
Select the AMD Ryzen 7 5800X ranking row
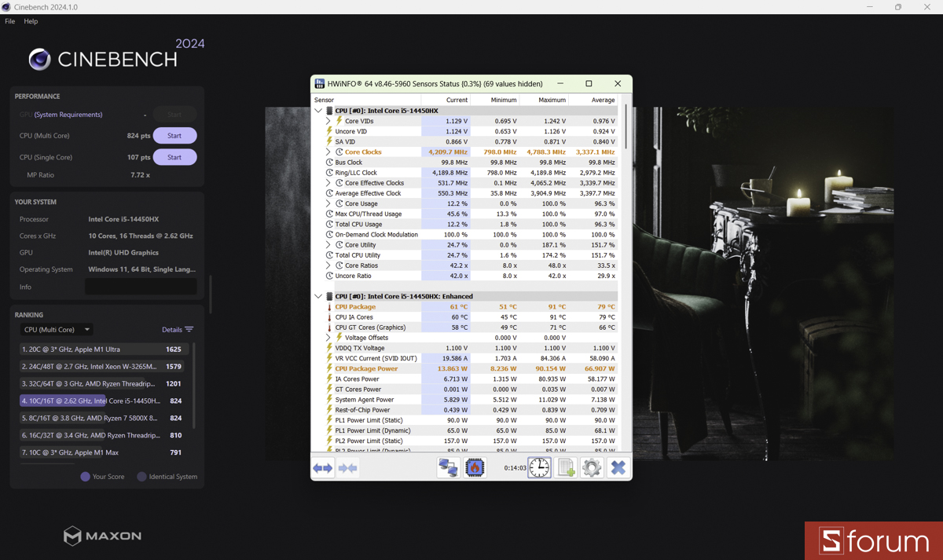[103, 419]
